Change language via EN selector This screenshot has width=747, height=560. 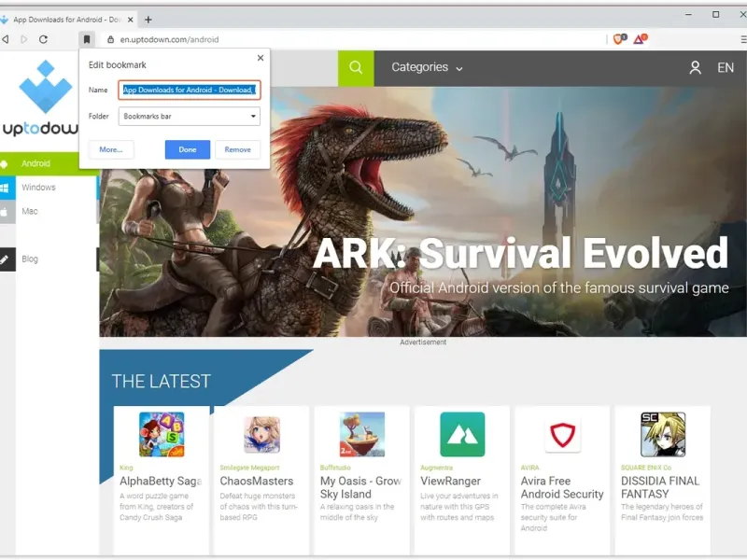pyautogui.click(x=726, y=67)
